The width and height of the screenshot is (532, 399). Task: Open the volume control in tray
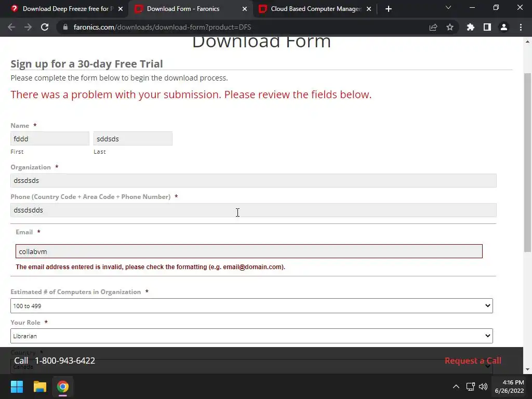pyautogui.click(x=483, y=387)
